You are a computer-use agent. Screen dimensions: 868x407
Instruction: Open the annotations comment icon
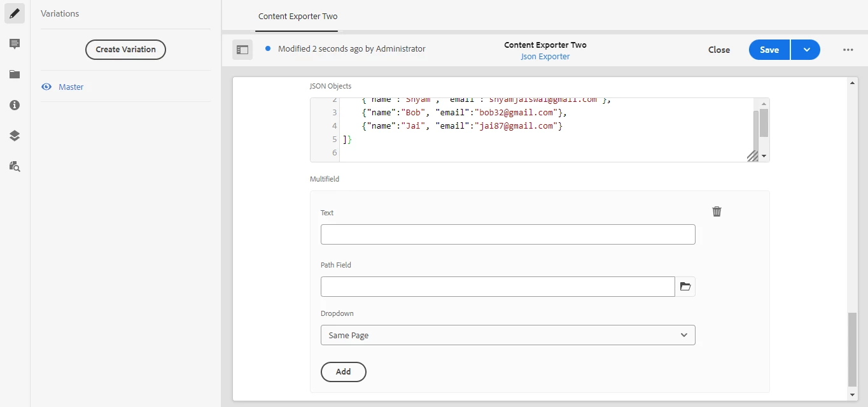[15, 44]
